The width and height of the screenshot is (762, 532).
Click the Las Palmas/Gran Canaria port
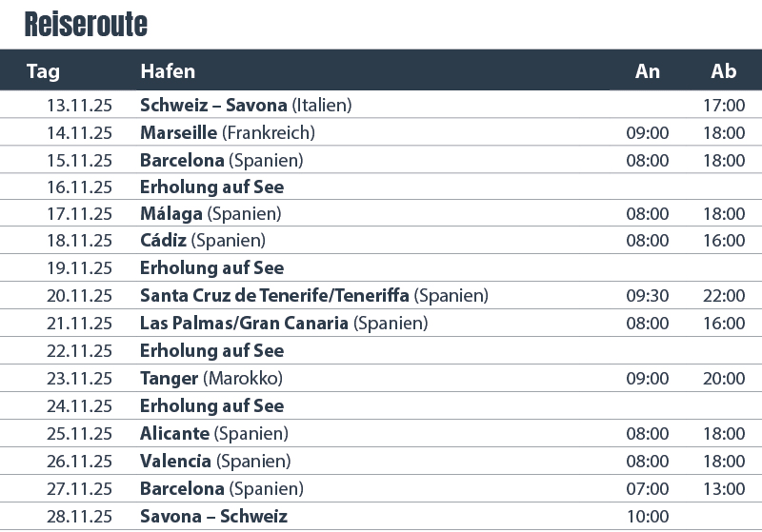(244, 323)
